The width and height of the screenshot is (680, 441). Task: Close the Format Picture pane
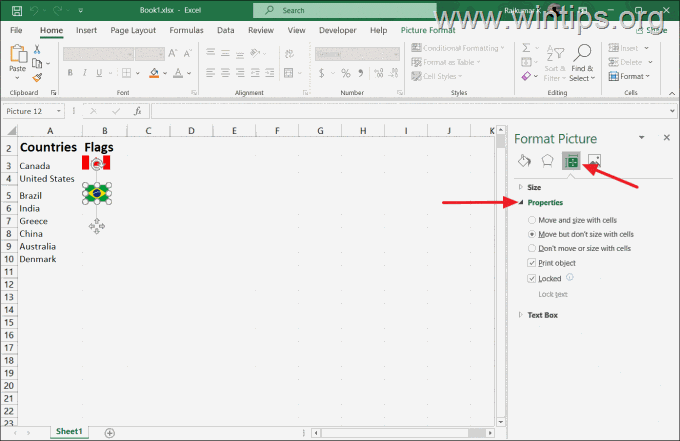[x=667, y=138]
